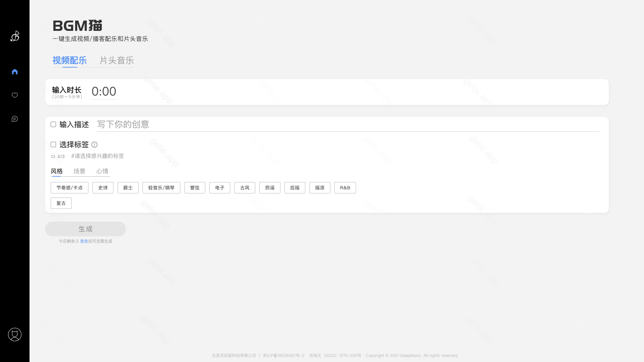Click the 京ICP备19028267号-2 footer link
This screenshot has width=644, height=362.
(283, 356)
